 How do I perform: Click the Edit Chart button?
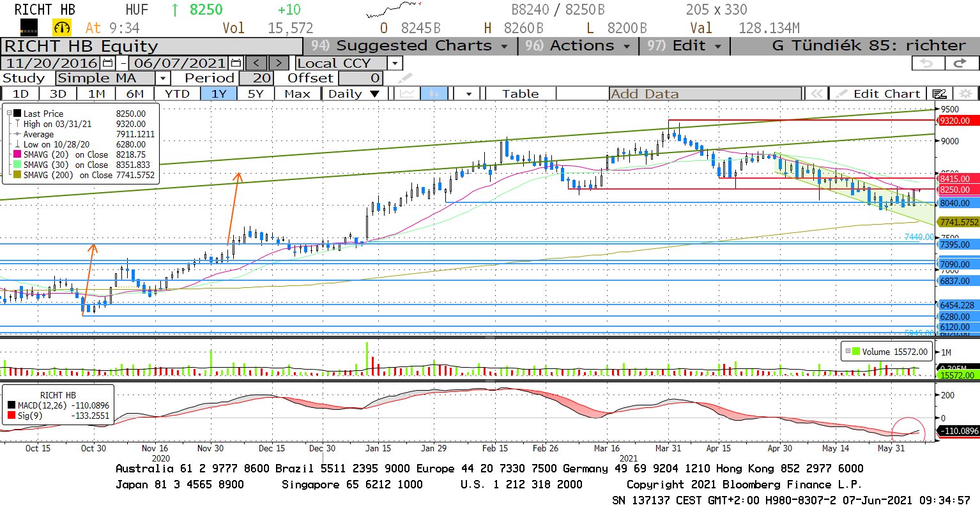click(x=880, y=94)
